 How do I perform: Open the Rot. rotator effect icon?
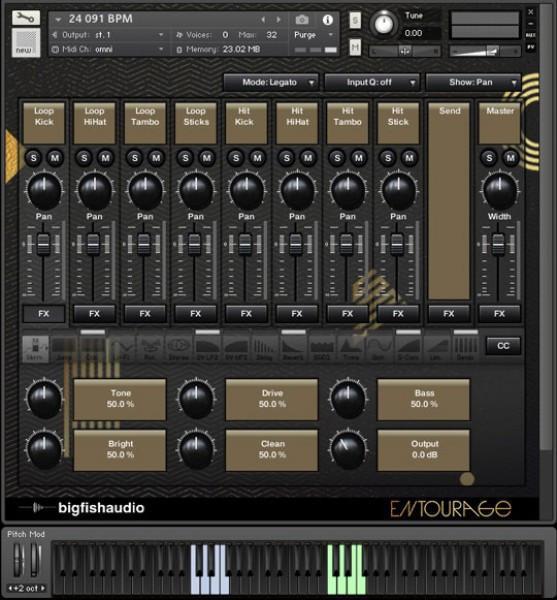pos(150,349)
